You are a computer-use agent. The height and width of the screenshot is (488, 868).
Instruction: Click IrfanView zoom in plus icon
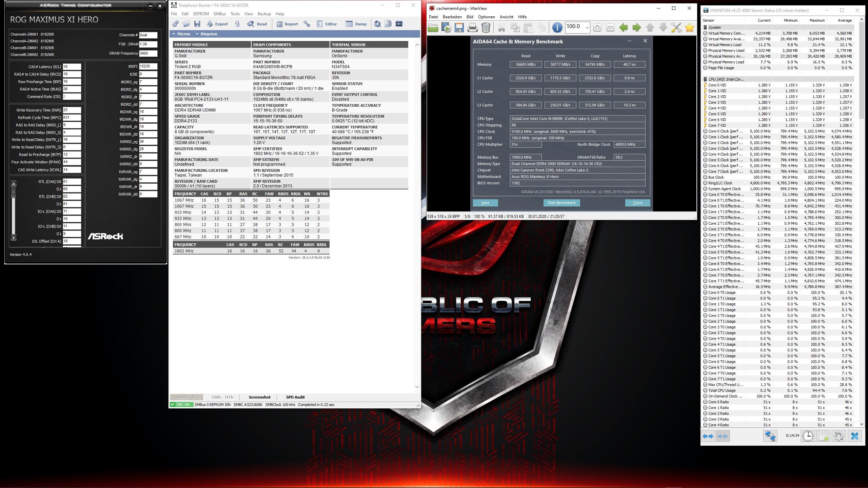coord(597,27)
